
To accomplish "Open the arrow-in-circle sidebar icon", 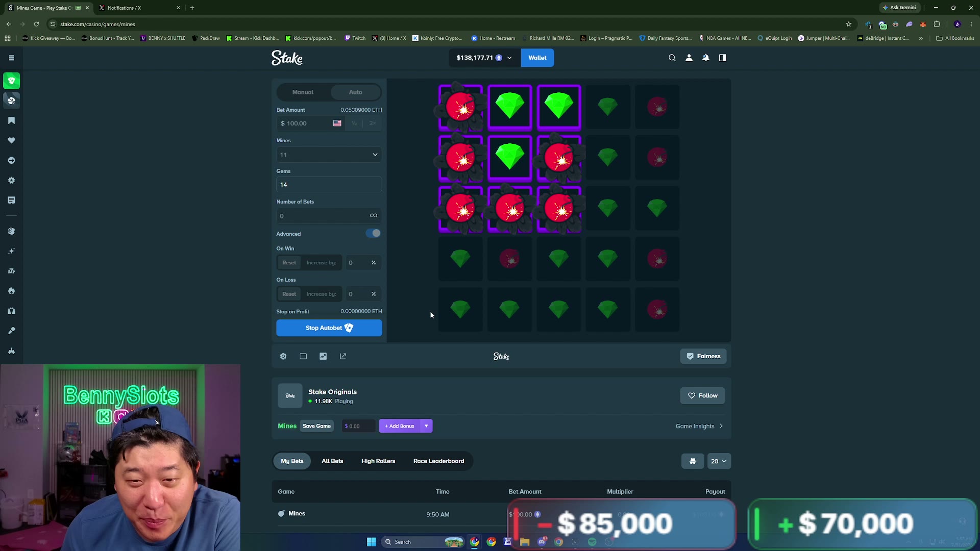I will pos(11,160).
